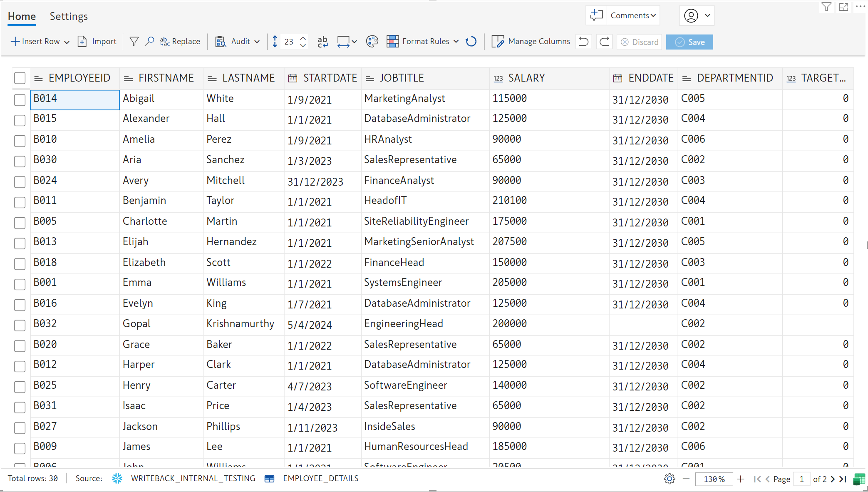This screenshot has height=492, width=868.
Task: Click the undo arrow icon
Action: pyautogui.click(x=584, y=42)
